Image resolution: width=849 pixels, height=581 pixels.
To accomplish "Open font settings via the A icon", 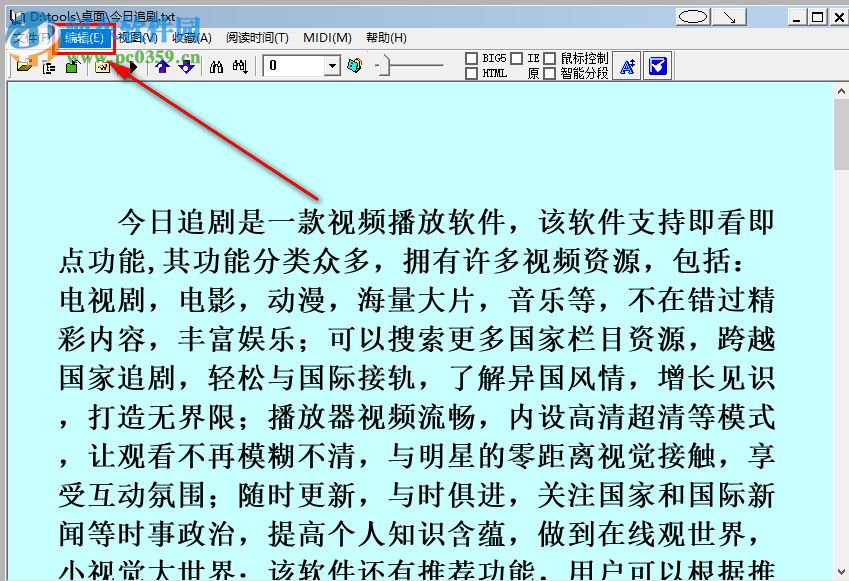I will coord(627,65).
